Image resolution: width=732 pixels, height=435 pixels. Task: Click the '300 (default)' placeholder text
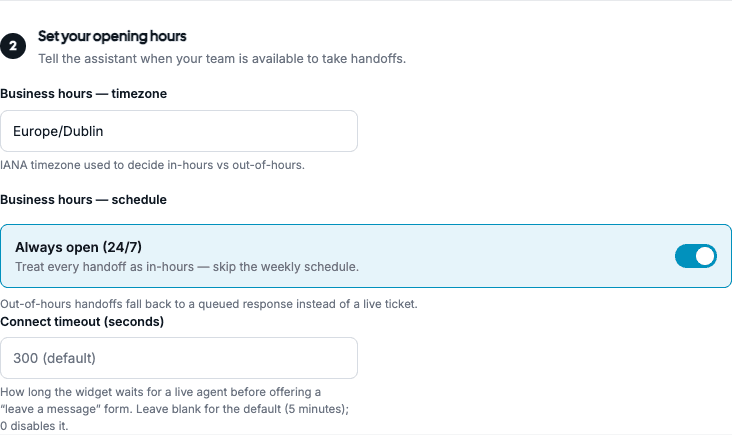click(54, 358)
